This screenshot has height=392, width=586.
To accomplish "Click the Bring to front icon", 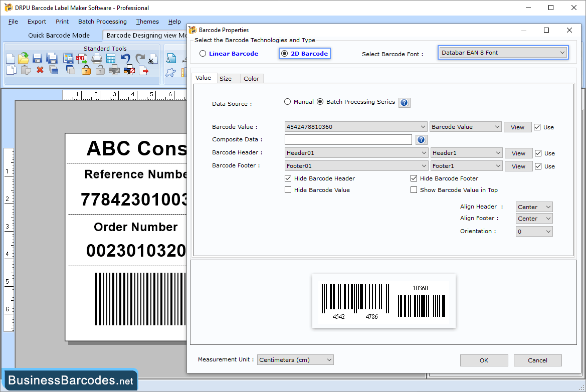I will coord(54,70).
